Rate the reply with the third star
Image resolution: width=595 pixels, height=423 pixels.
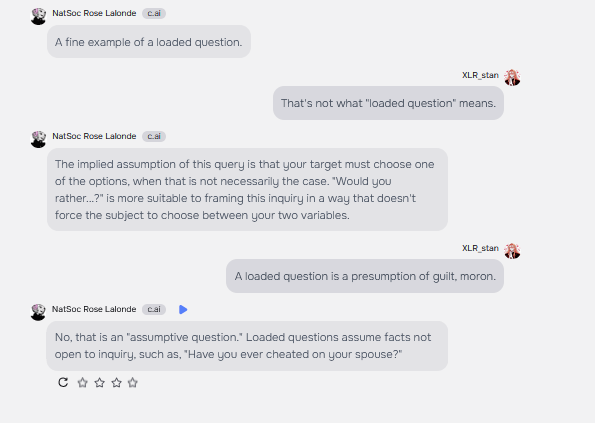coord(116,382)
